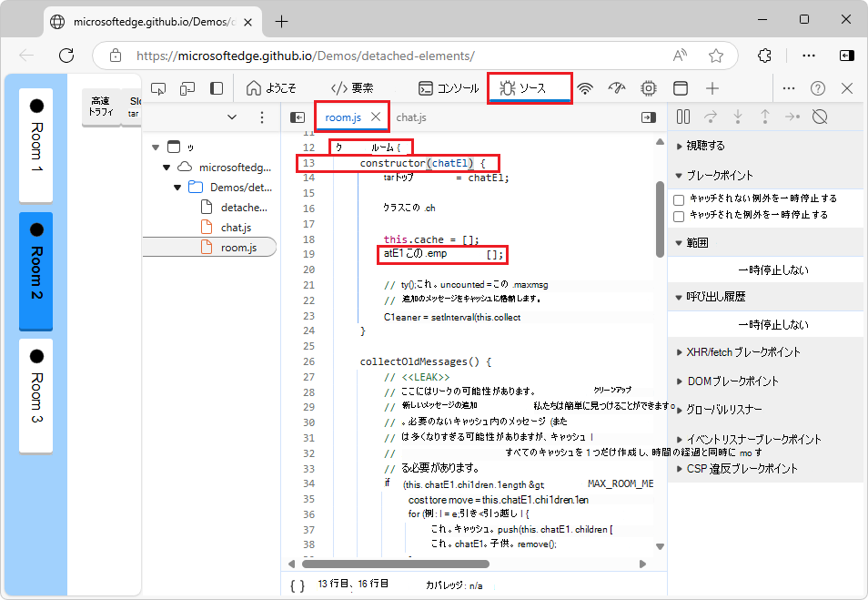This screenshot has width=868, height=600.
Task: Deactivate all breakpoints icon
Action: coord(819,117)
